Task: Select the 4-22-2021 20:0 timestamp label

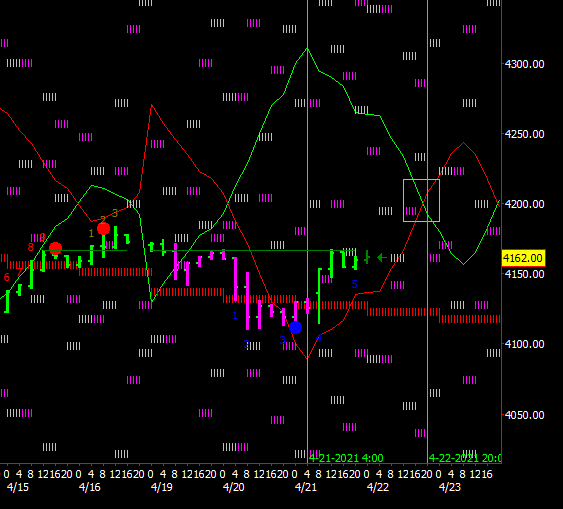Action: pos(465,458)
